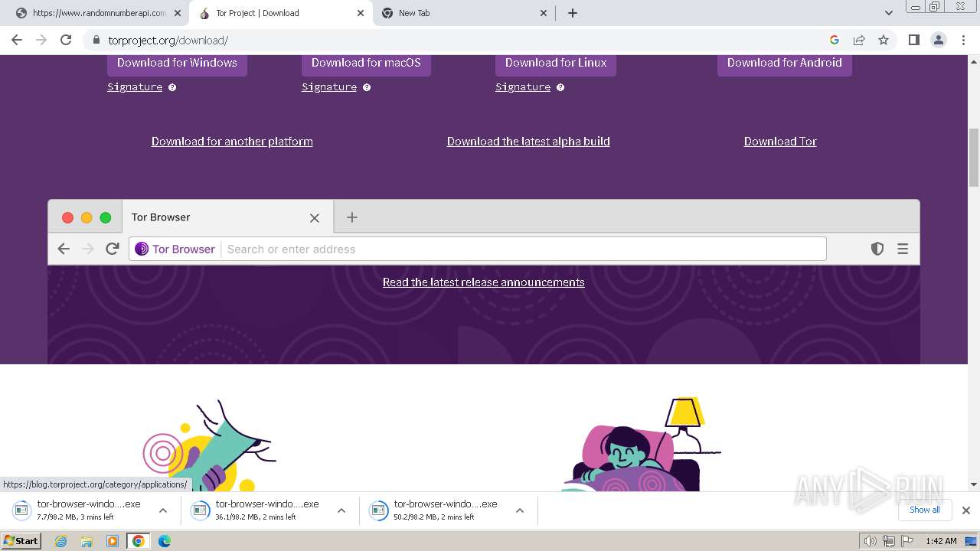Close the Tor Project Download tab
Screen dimensions: 980x551
[x=361, y=13]
